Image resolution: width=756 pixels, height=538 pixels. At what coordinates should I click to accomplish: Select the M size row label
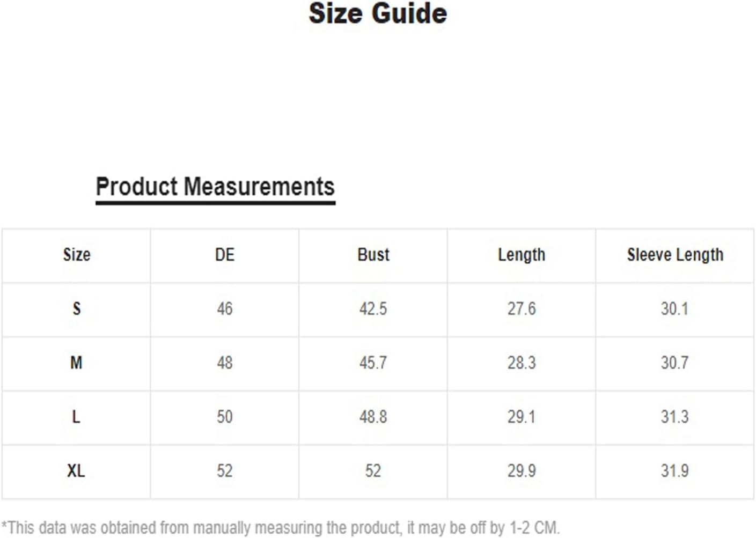pos(76,363)
